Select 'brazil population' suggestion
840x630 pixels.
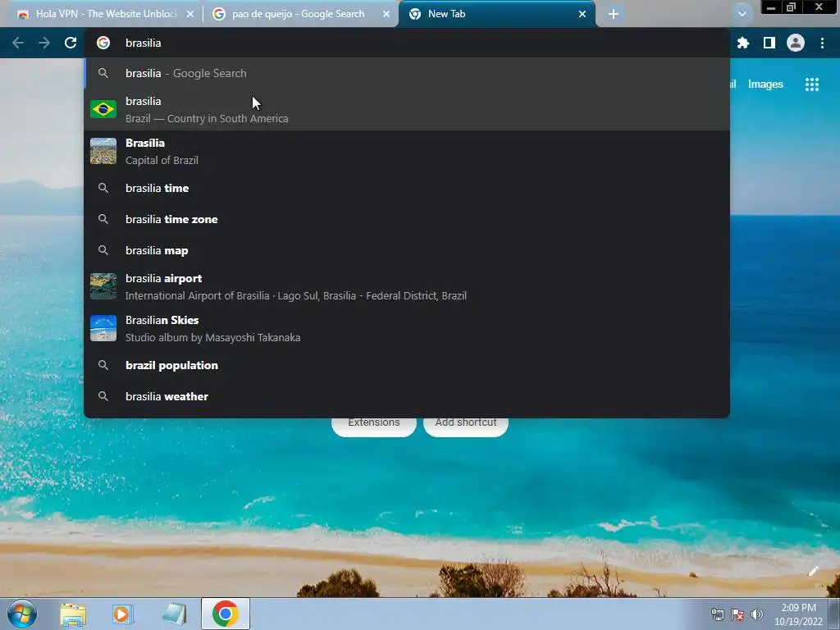click(x=407, y=365)
